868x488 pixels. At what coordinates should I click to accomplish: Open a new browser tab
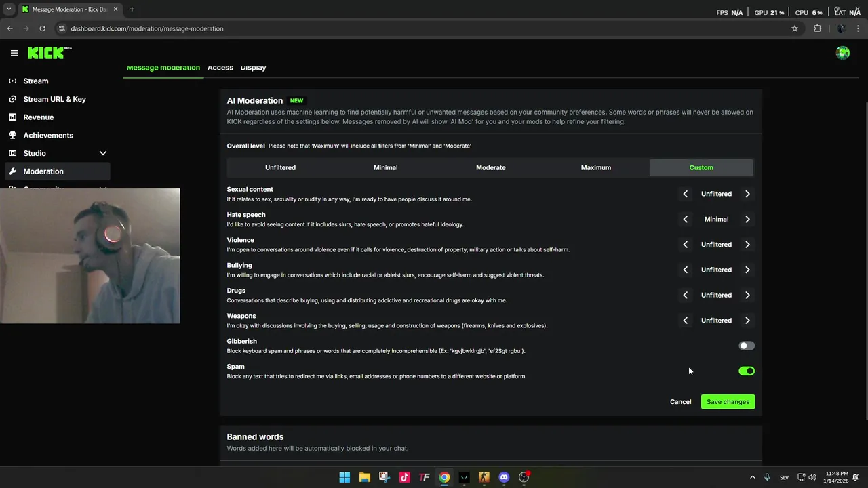(x=132, y=9)
